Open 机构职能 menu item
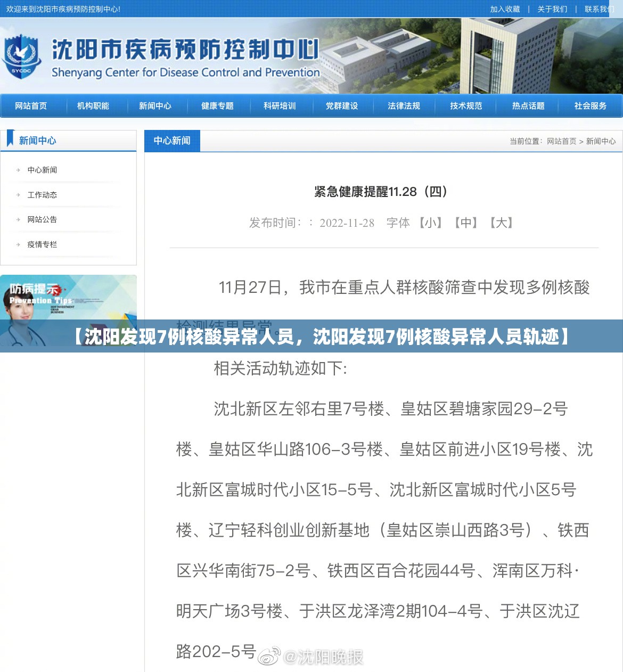Viewport: 623px width, 672px height. [93, 106]
